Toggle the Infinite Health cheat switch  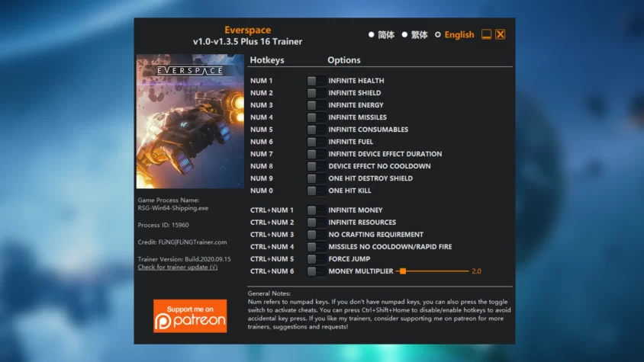coord(316,81)
